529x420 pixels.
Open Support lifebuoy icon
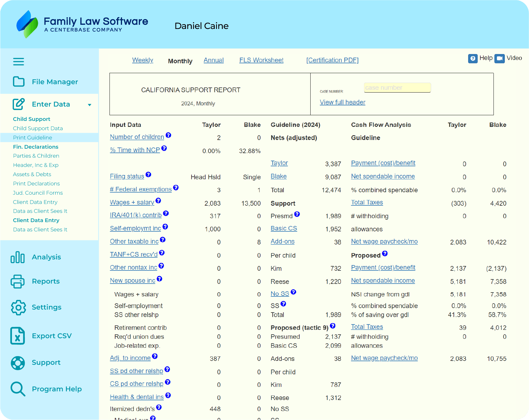tap(18, 363)
